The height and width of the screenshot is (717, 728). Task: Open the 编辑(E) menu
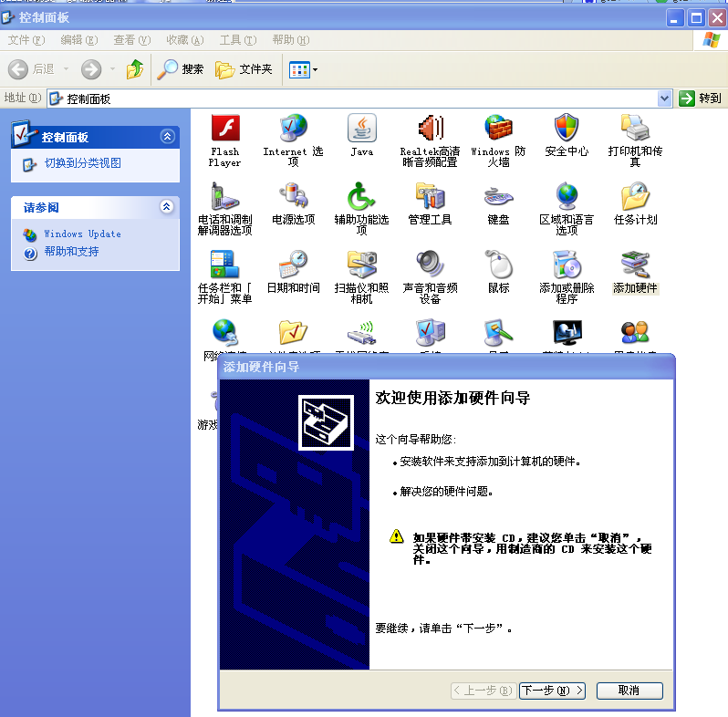79,40
